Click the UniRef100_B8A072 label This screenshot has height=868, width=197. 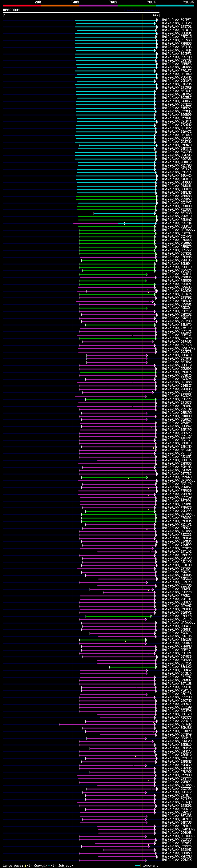click(x=176, y=132)
